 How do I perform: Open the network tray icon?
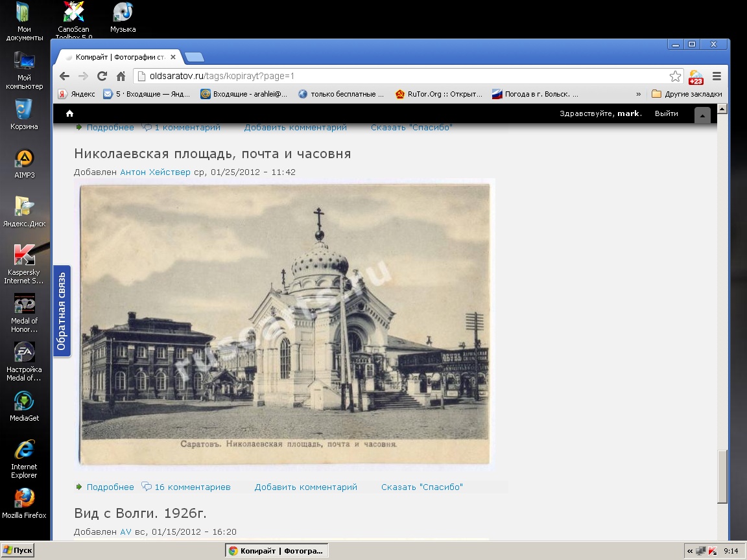[x=701, y=551]
